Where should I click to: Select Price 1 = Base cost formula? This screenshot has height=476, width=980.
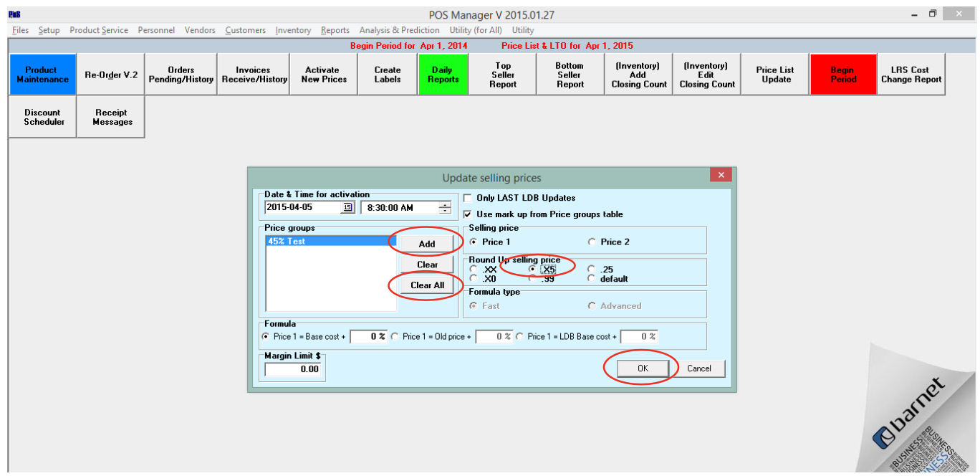pos(267,336)
